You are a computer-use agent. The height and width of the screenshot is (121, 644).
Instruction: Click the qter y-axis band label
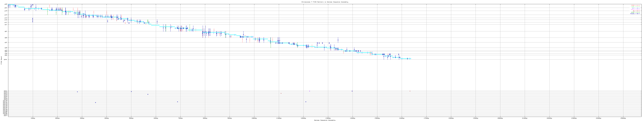click(6, 59)
